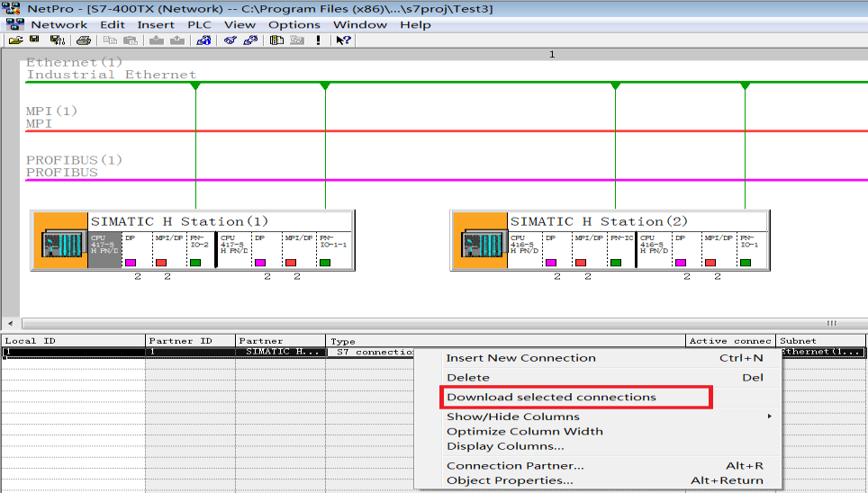Click the Local ID column header
Viewport: 868px width, 493px height.
73,341
